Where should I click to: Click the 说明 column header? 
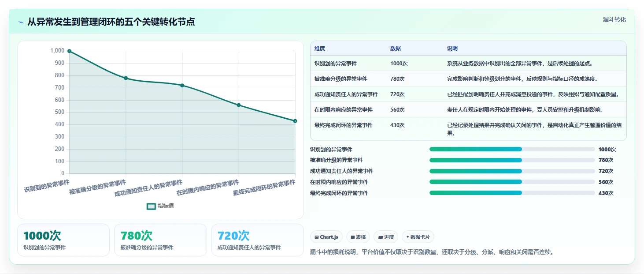pos(452,49)
